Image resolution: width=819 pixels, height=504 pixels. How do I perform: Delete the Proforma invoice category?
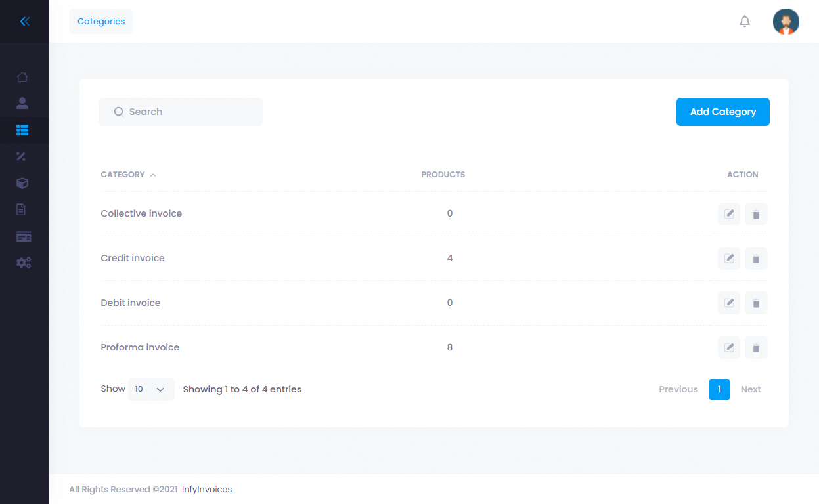[756, 348]
